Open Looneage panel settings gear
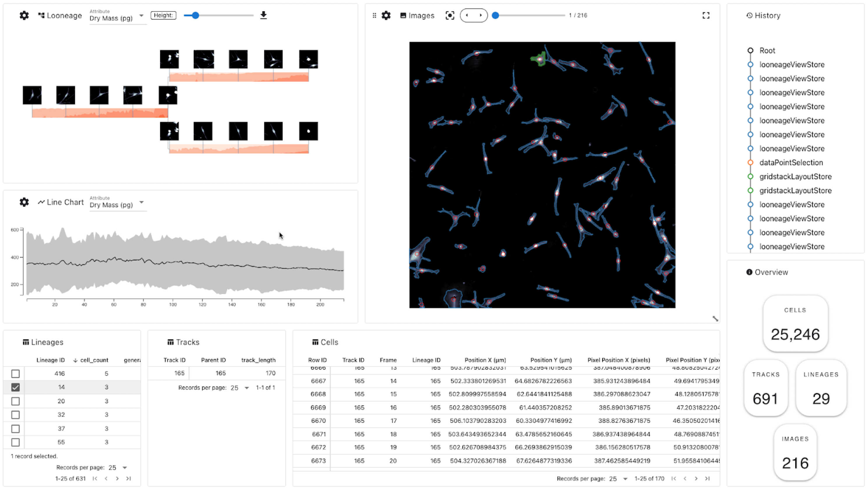This screenshot has width=868, height=504. [24, 15]
